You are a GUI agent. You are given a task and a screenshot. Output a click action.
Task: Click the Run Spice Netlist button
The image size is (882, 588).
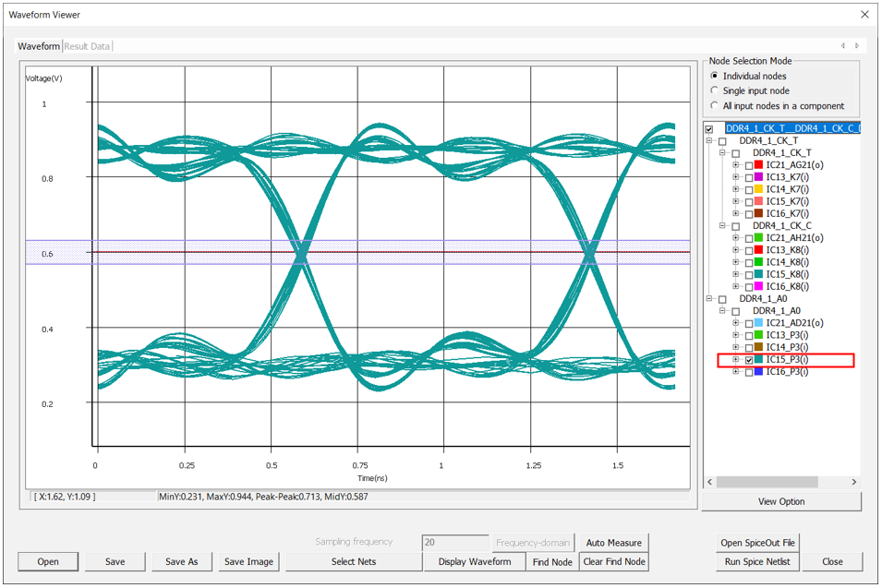[x=756, y=561]
